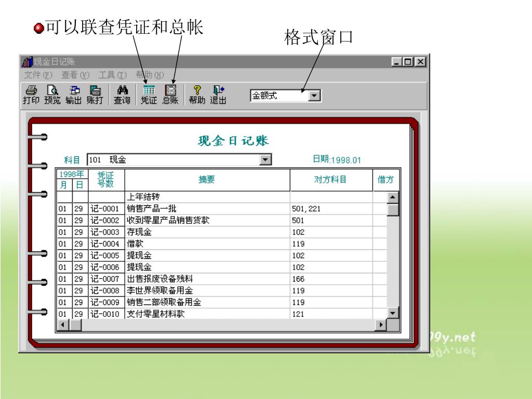Select voucher 记-0005 cell
The height and width of the screenshot is (399, 532).
(x=106, y=256)
